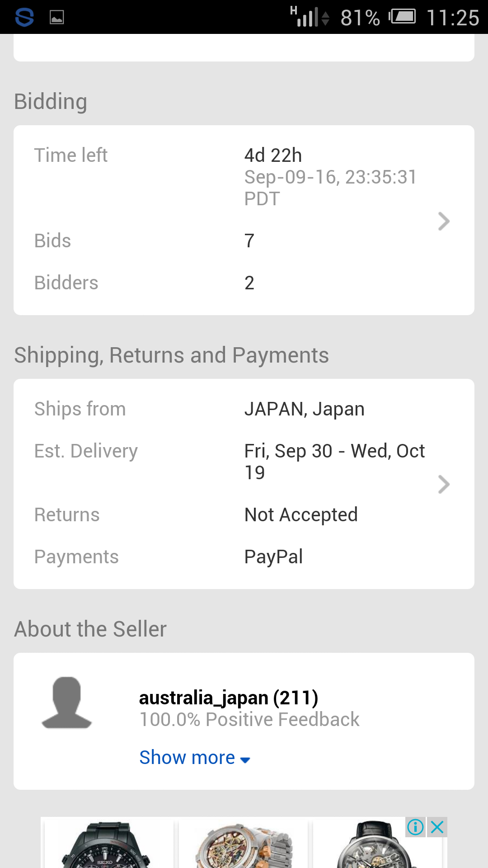Expand Show more seller details
Viewport: 488px width, 868px height.
[194, 758]
